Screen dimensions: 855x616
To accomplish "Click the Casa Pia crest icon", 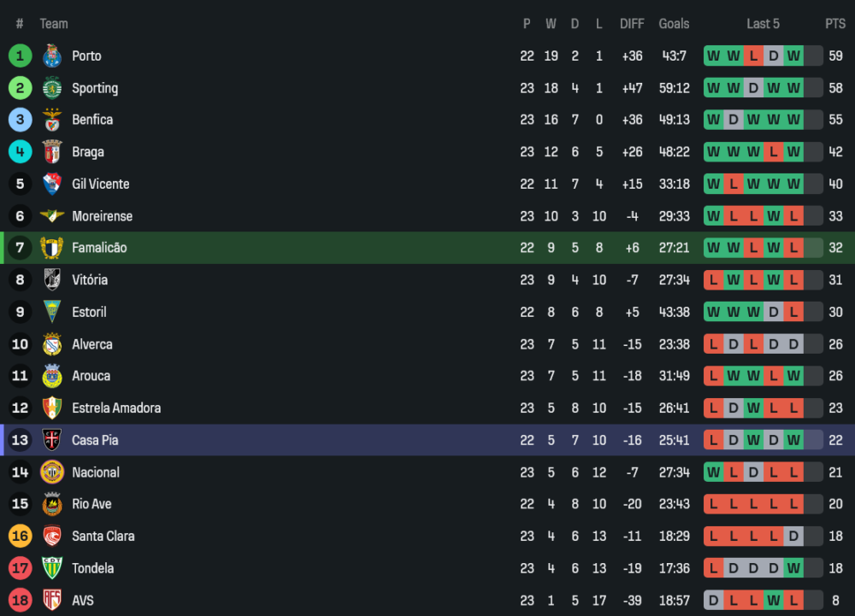I will tap(52, 440).
